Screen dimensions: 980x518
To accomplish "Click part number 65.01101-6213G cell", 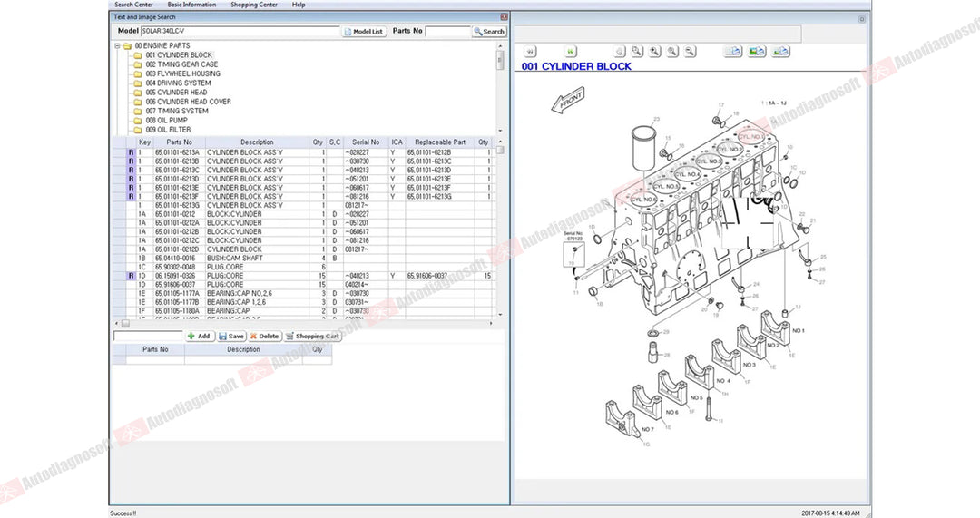I will click(x=178, y=206).
